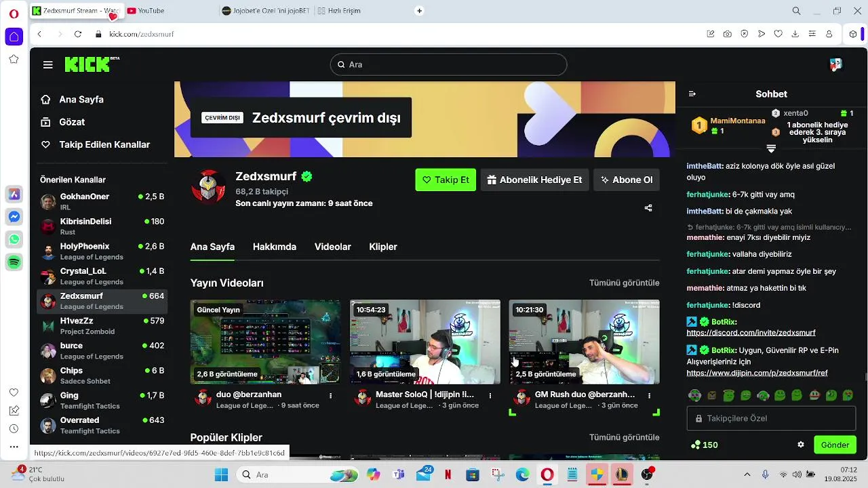The height and width of the screenshot is (488, 868).
Task: Switch to YouTube browser tab
Action: coord(170,11)
